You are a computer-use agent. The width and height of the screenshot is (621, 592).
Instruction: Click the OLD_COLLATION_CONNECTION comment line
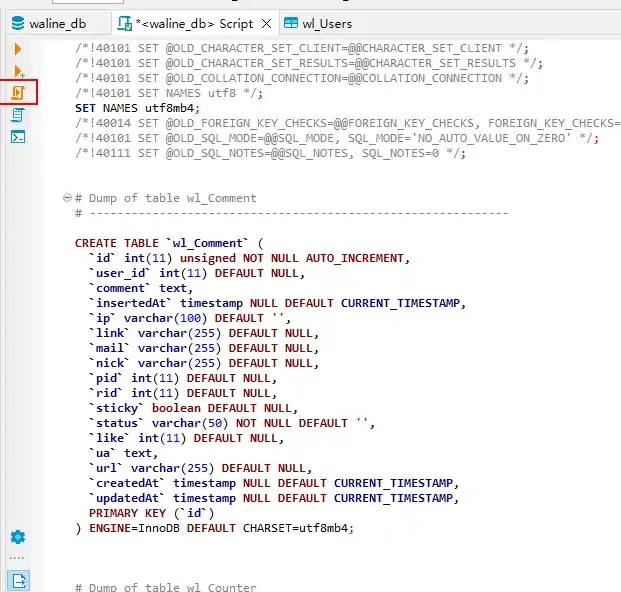point(302,78)
